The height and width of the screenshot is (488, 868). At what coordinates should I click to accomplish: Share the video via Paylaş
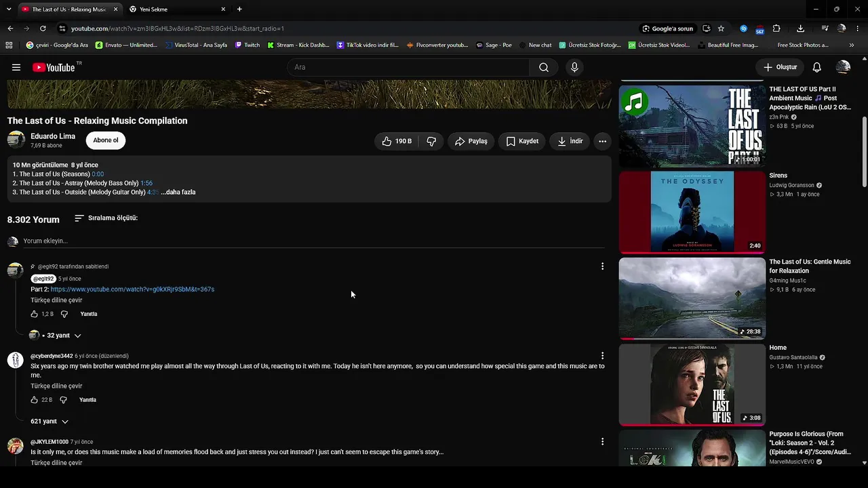[471, 141]
